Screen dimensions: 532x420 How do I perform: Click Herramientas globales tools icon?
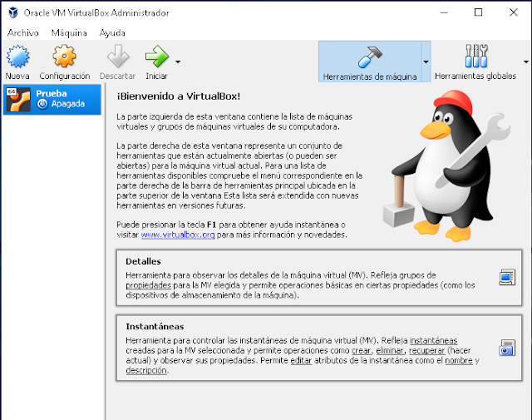[476, 56]
